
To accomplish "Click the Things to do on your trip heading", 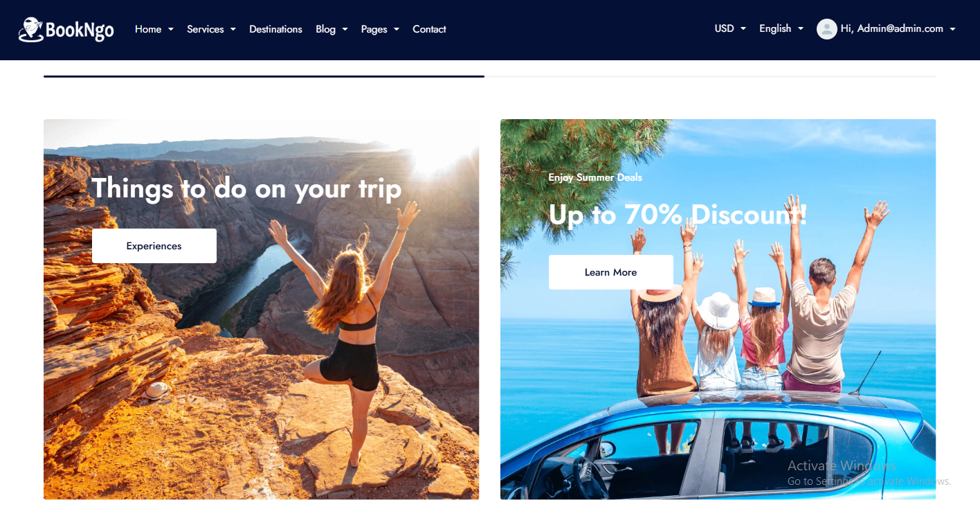I will tap(246, 189).
